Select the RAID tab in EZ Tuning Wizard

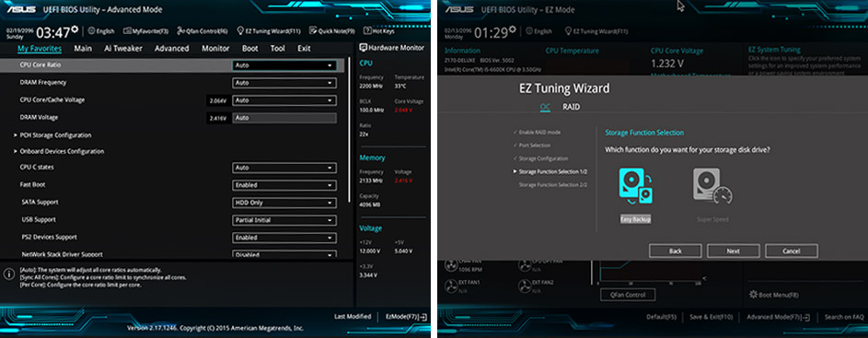point(572,107)
